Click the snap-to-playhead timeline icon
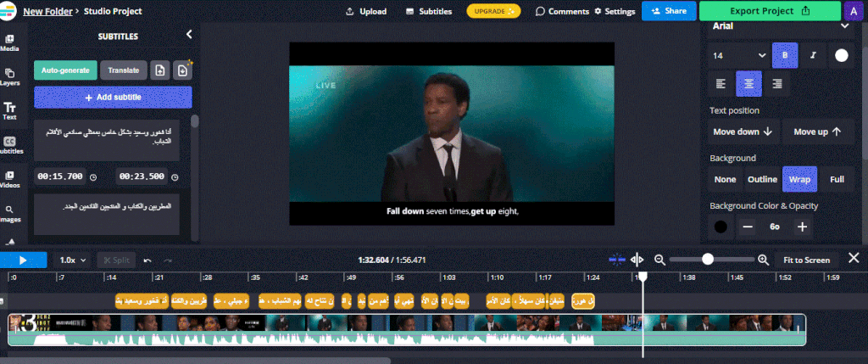This screenshot has width=868, height=364. point(617,260)
